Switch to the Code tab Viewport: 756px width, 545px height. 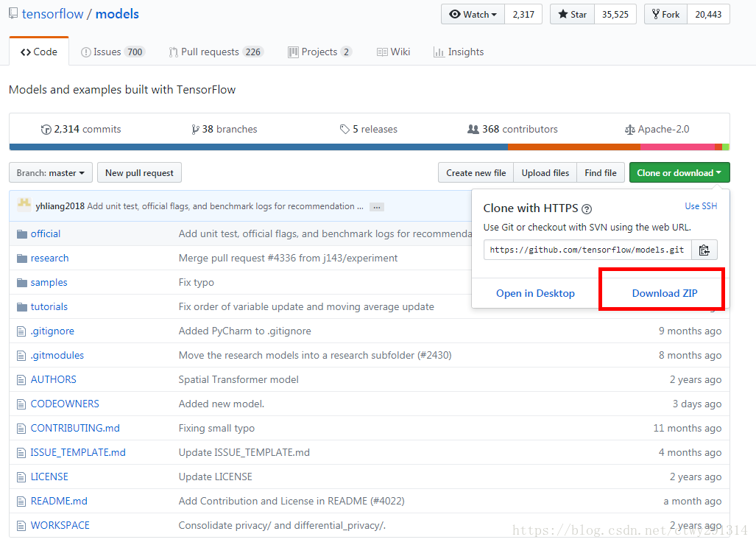pos(39,52)
